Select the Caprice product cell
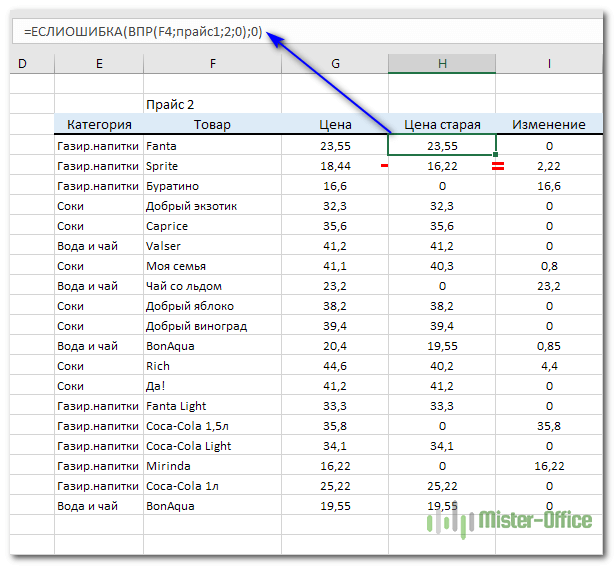The width and height of the screenshot is (614, 566). click(x=213, y=226)
